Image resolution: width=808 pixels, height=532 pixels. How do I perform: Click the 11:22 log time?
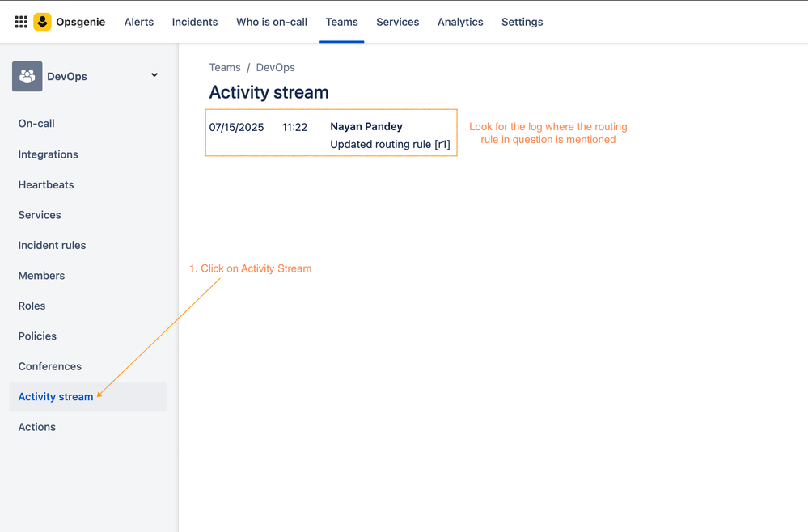click(x=294, y=127)
